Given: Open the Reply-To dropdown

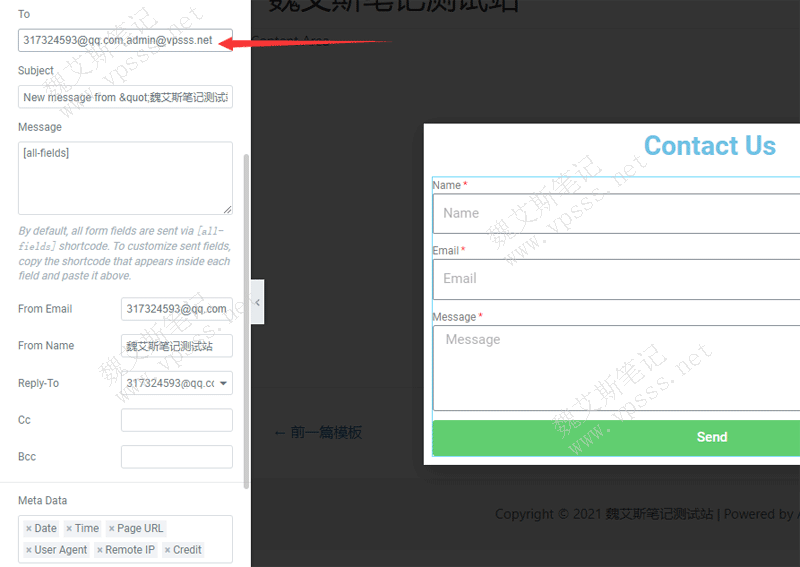Looking at the screenshot, I should (176, 383).
